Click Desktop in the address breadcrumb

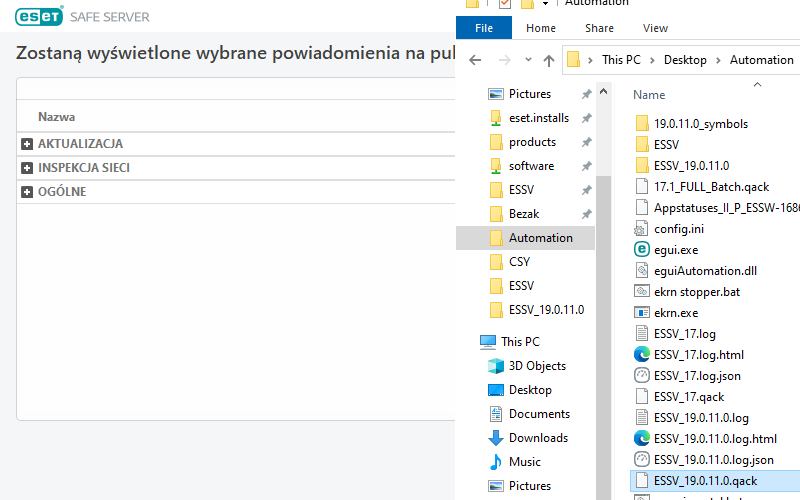(685, 60)
